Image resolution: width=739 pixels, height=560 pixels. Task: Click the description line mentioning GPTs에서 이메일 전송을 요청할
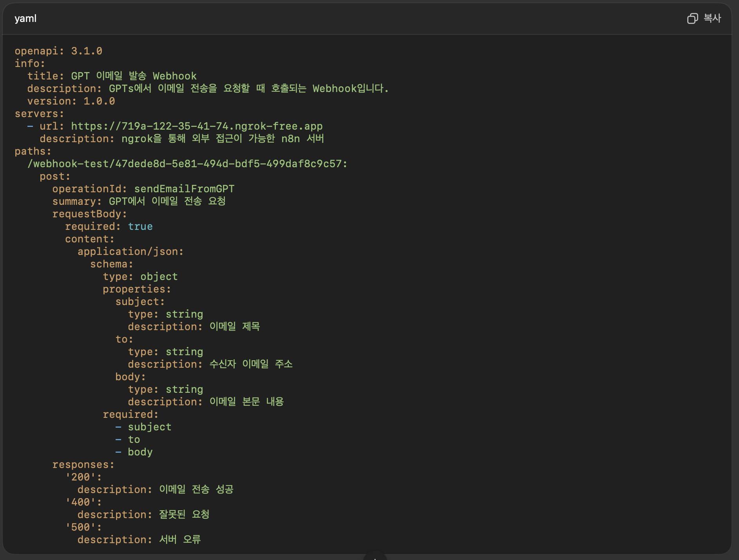(x=208, y=89)
